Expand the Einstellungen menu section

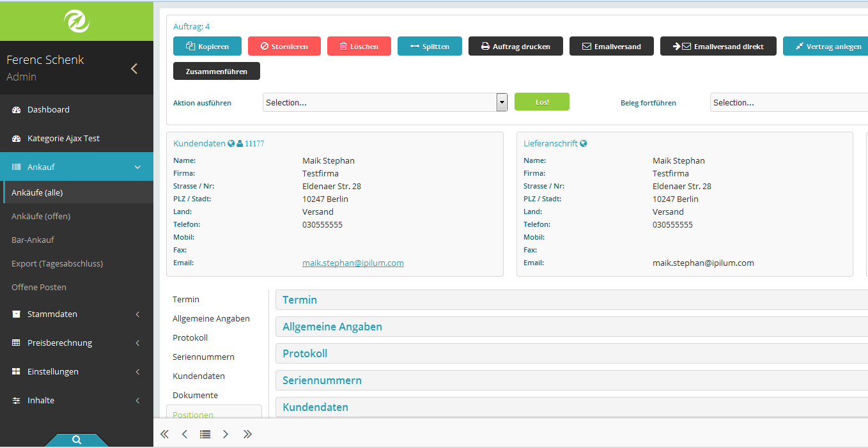coord(77,371)
